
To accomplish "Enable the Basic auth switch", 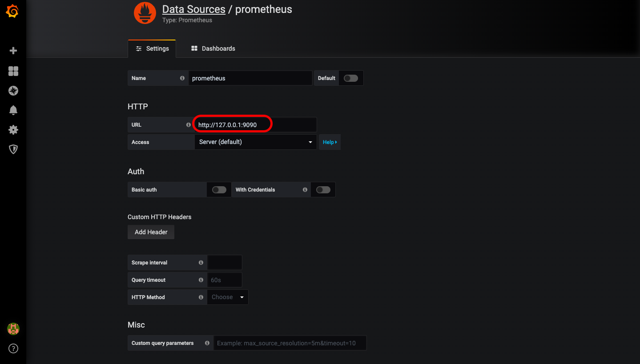I will (x=219, y=190).
